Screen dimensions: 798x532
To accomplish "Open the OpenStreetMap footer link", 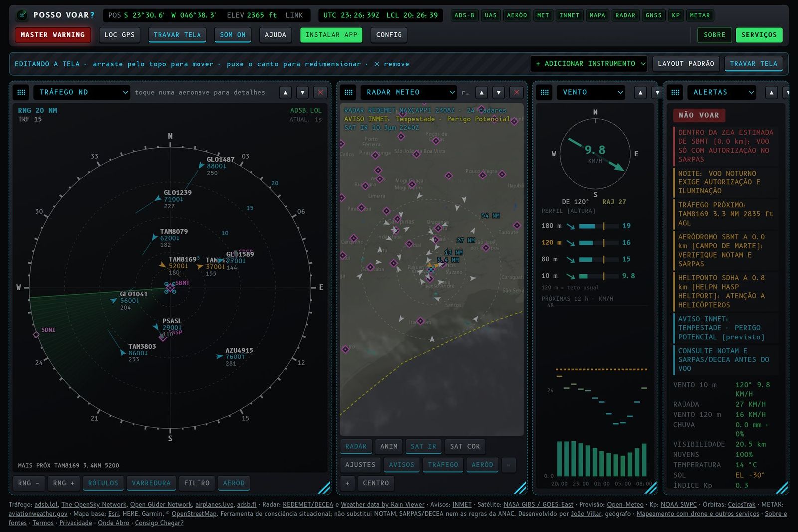I will (x=194, y=514).
